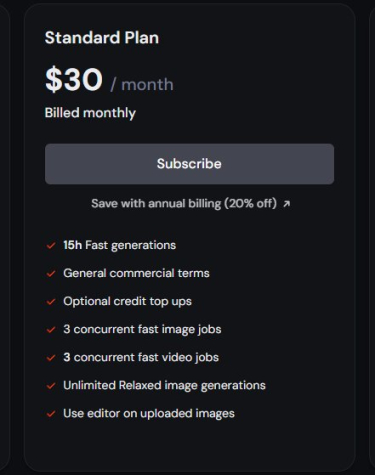The width and height of the screenshot is (375, 475).
Task: Select the Standard Plan heading
Action: [102, 37]
